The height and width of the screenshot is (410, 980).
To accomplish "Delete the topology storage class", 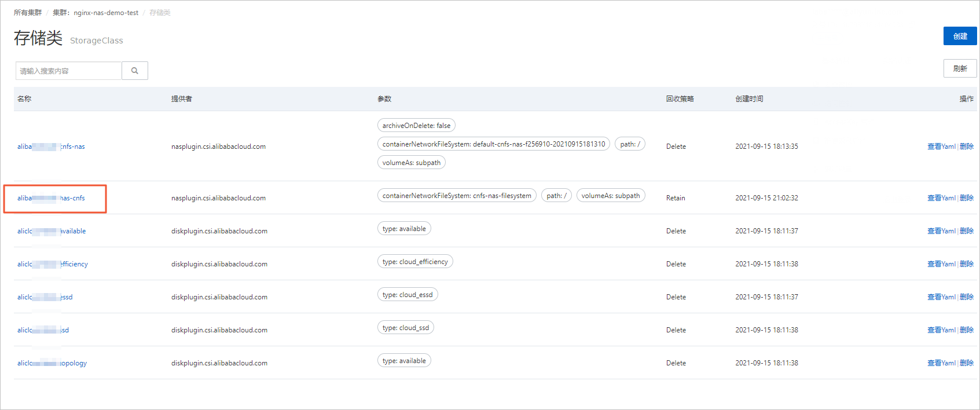I will [x=967, y=363].
